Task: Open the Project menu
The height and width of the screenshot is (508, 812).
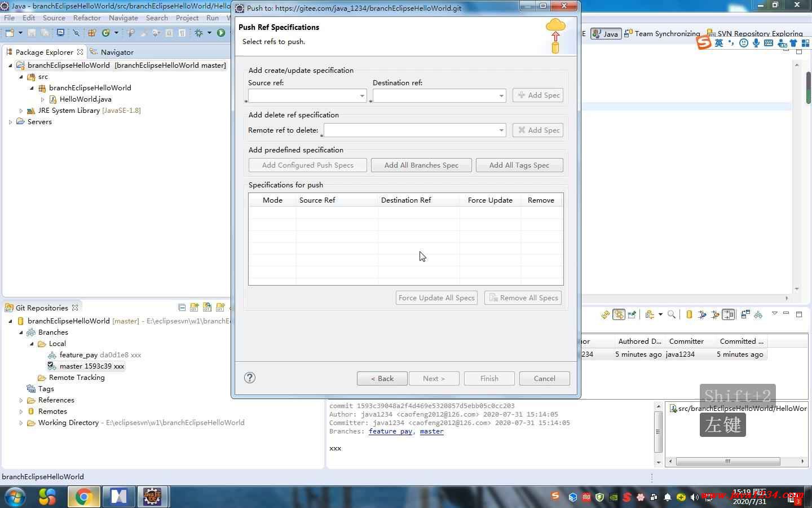Action: click(187, 18)
